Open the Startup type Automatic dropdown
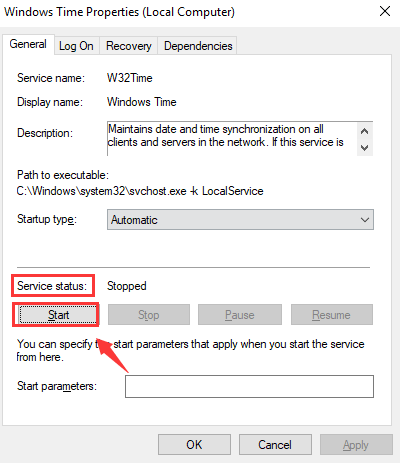The width and height of the screenshot is (400, 463). click(240, 220)
